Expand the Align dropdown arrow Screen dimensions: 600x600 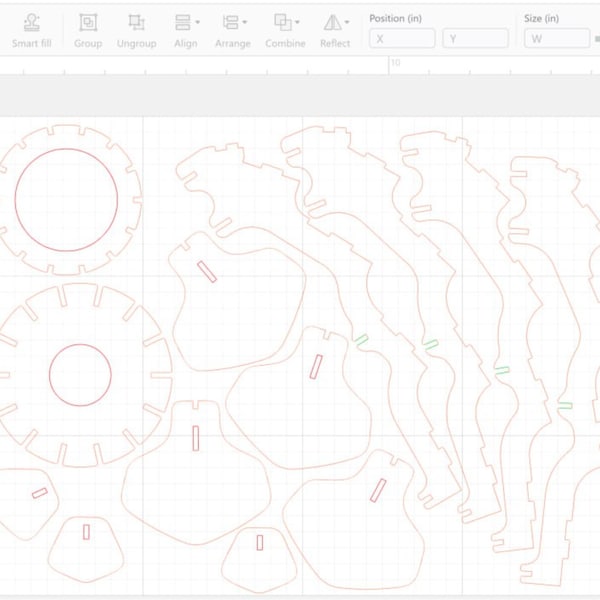(197, 22)
